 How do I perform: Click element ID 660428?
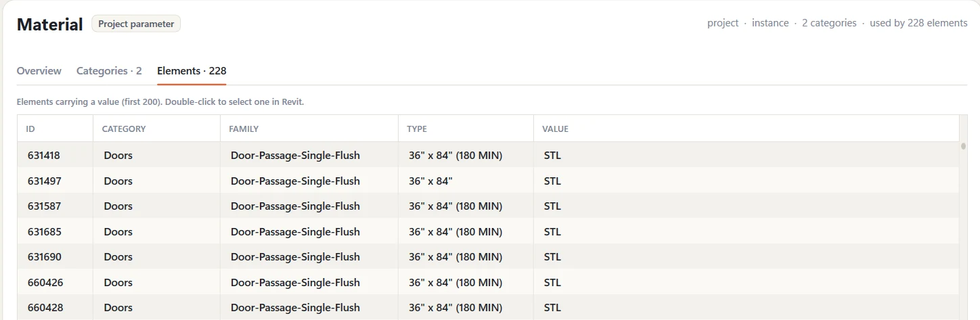point(45,307)
